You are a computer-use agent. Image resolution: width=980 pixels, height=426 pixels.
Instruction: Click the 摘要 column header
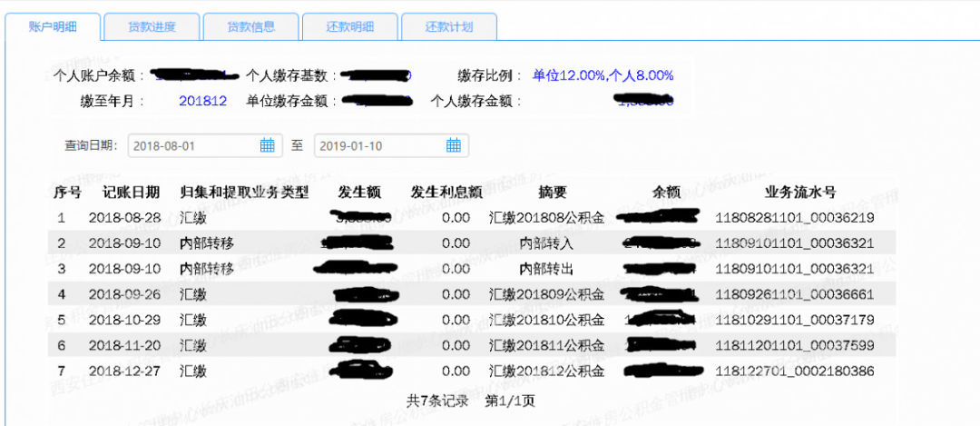point(553,193)
